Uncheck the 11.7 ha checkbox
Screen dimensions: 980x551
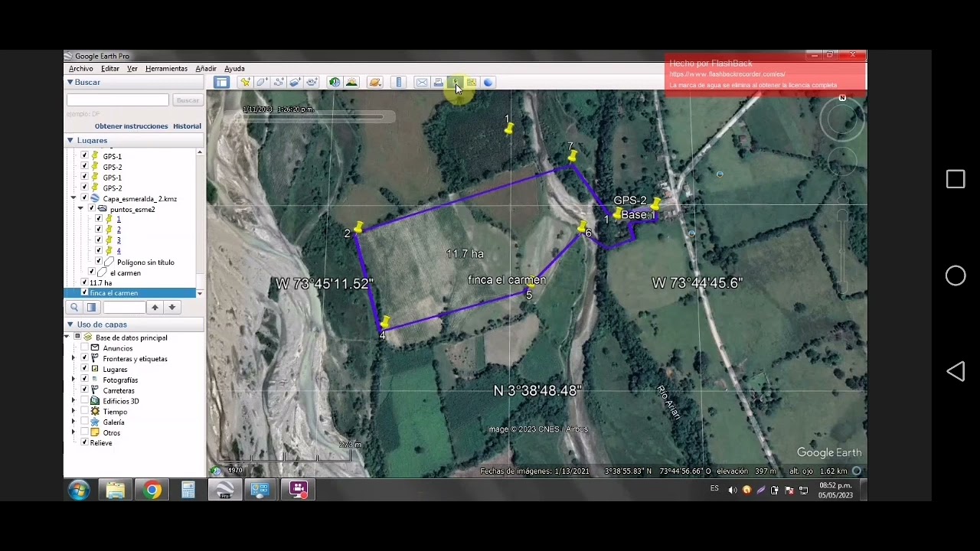pos(84,282)
